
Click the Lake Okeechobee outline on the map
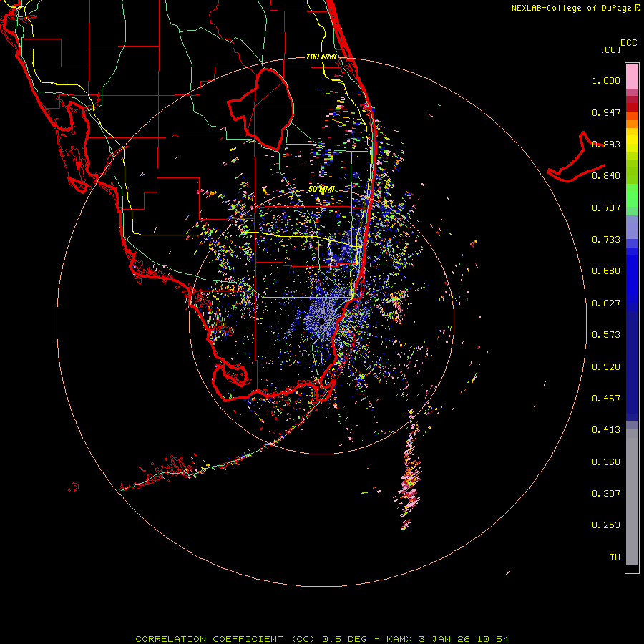[x=260, y=109]
